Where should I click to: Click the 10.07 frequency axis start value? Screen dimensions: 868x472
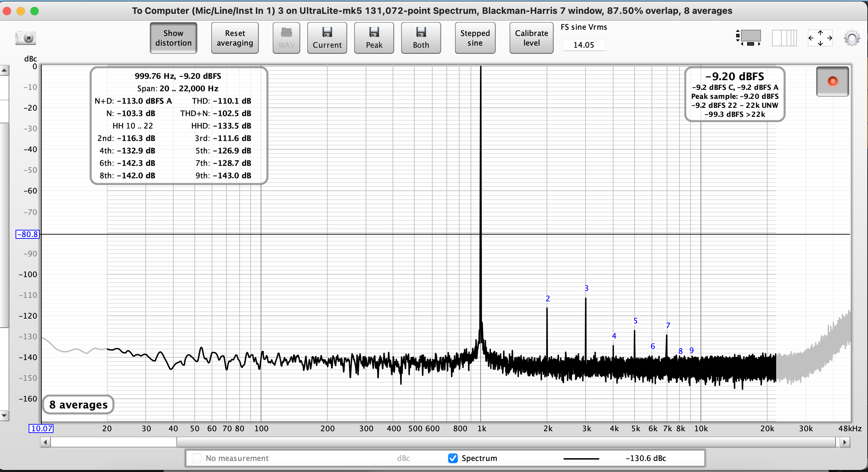(x=41, y=428)
